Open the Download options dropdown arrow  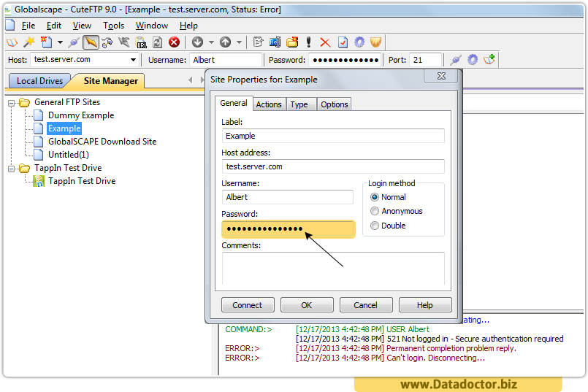point(211,42)
